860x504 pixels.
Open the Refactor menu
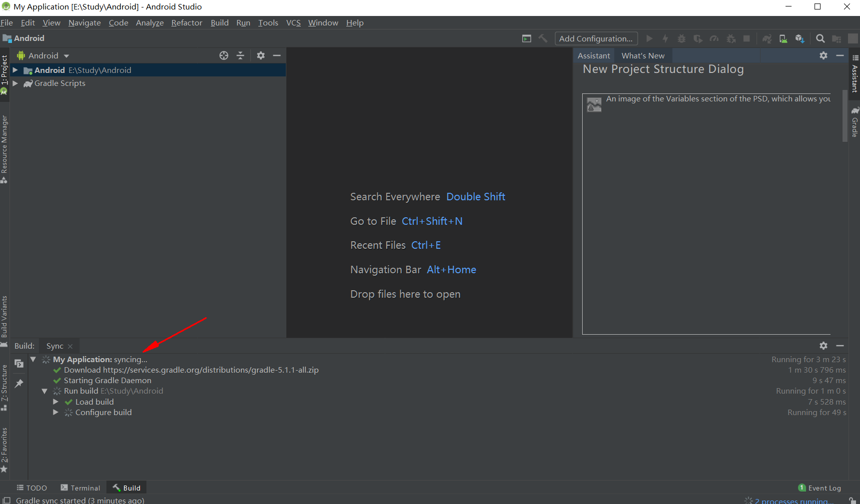click(186, 23)
